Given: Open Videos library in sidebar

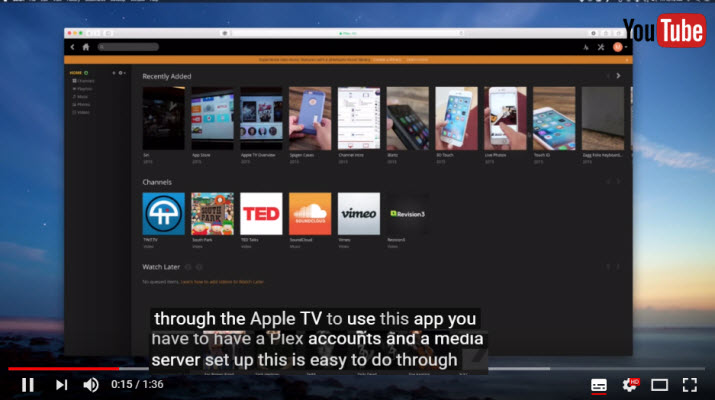Looking at the screenshot, I should (81, 112).
